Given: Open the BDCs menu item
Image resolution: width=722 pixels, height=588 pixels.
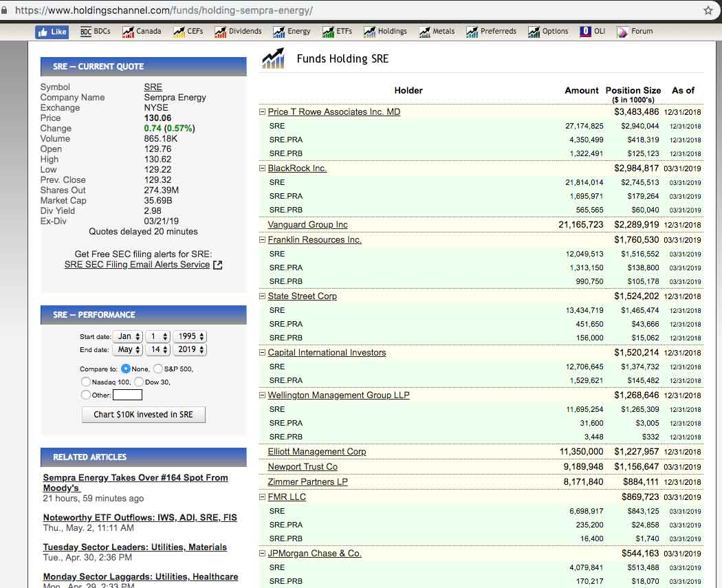Looking at the screenshot, I should click(x=102, y=32).
